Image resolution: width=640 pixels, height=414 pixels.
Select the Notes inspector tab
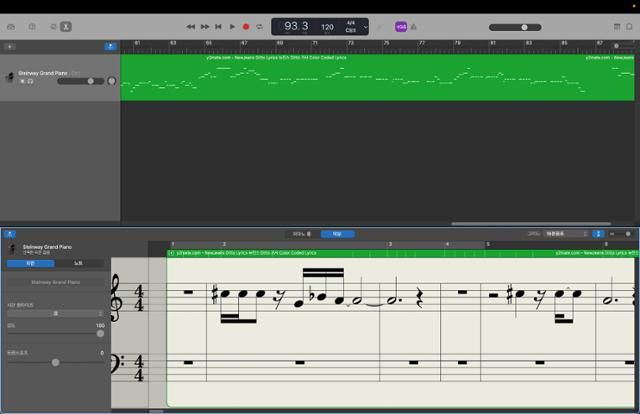(x=79, y=263)
